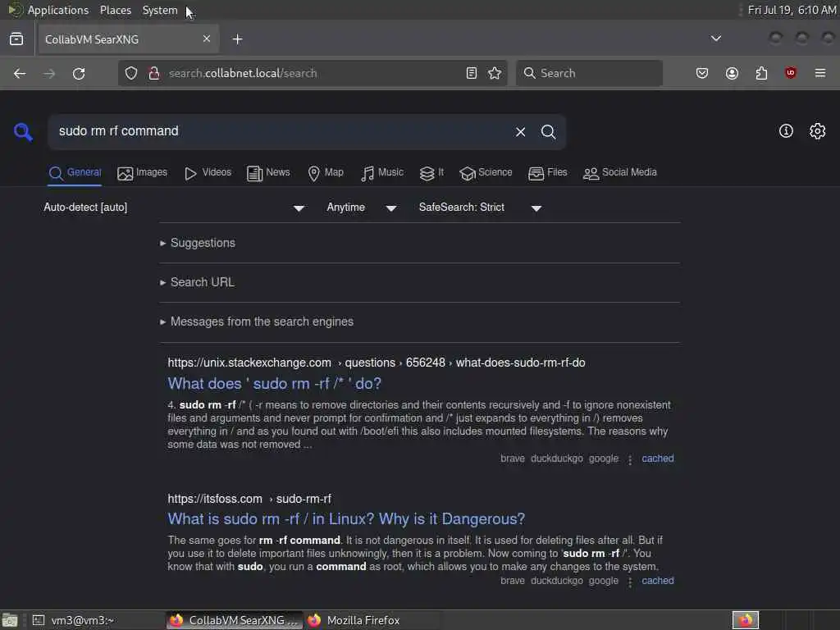Switch to the Files search category

(x=547, y=172)
